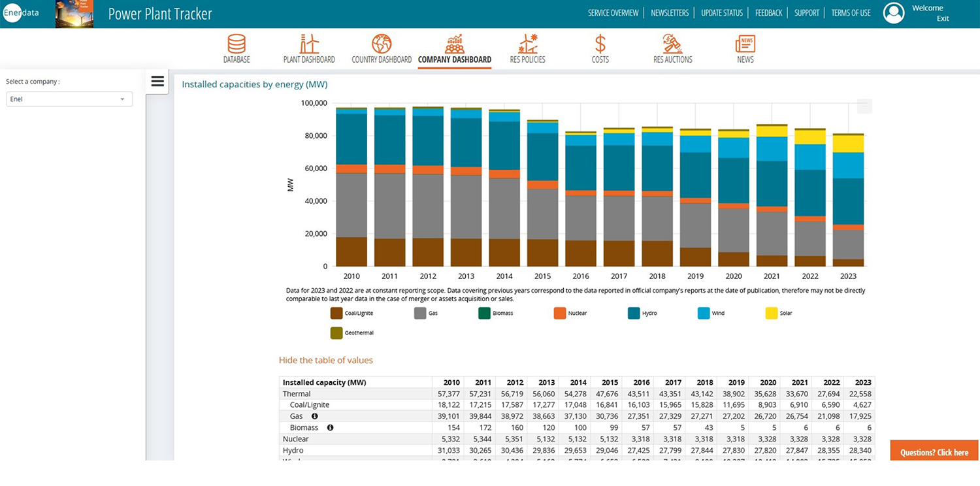Click Hydro 2022 value 28,355

pyautogui.click(x=829, y=451)
